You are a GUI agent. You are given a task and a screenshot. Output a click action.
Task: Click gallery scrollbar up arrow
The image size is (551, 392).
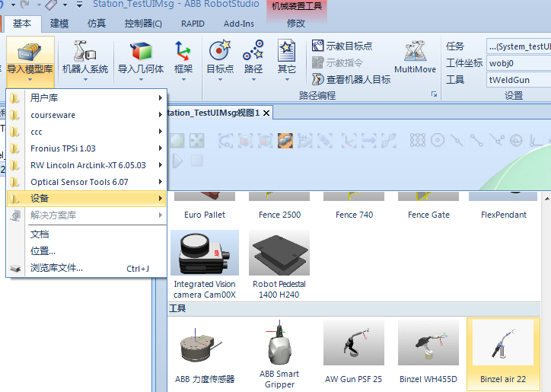(547, 199)
